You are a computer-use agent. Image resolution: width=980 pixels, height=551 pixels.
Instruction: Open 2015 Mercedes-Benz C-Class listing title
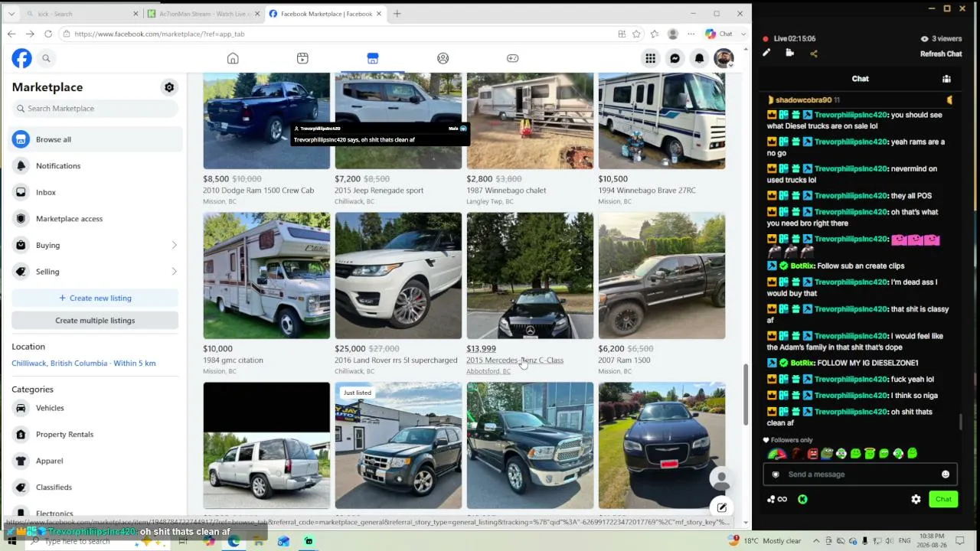(514, 360)
